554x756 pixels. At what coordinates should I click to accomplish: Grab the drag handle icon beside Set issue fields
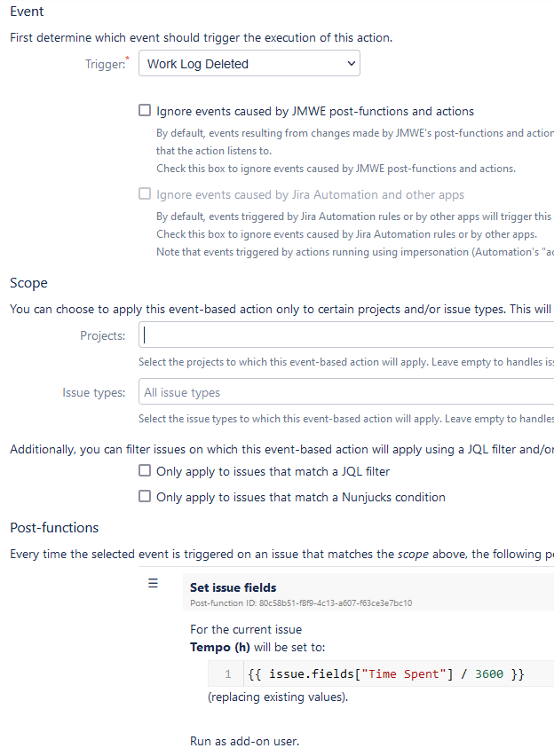153,583
